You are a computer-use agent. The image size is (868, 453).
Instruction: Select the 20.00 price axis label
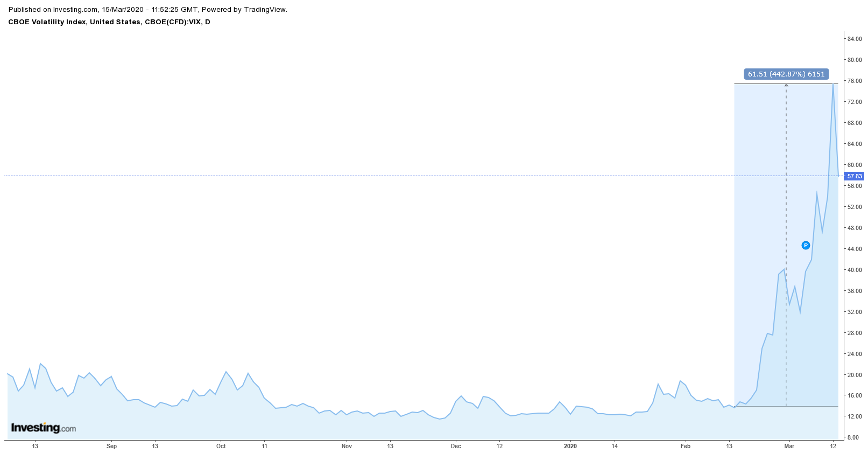[x=855, y=375]
